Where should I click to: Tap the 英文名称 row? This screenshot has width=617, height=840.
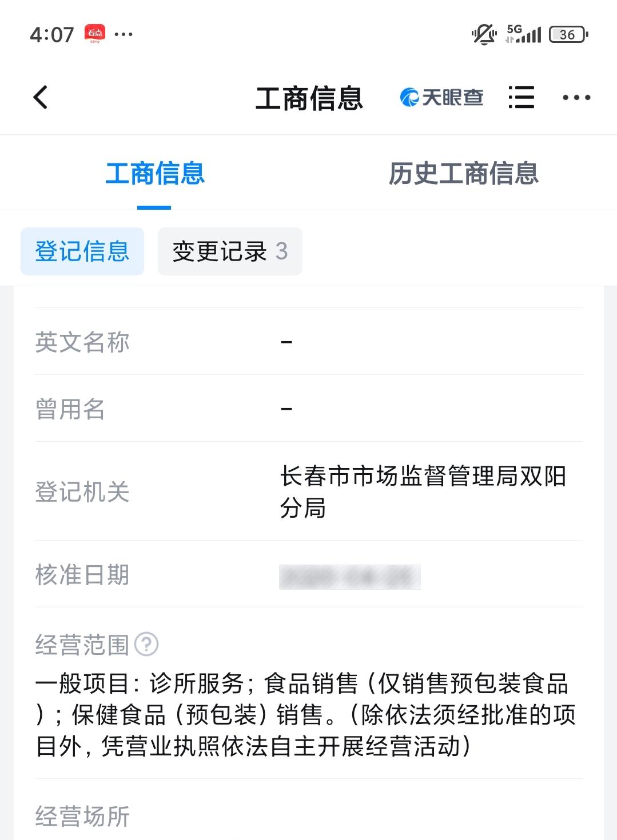309,342
